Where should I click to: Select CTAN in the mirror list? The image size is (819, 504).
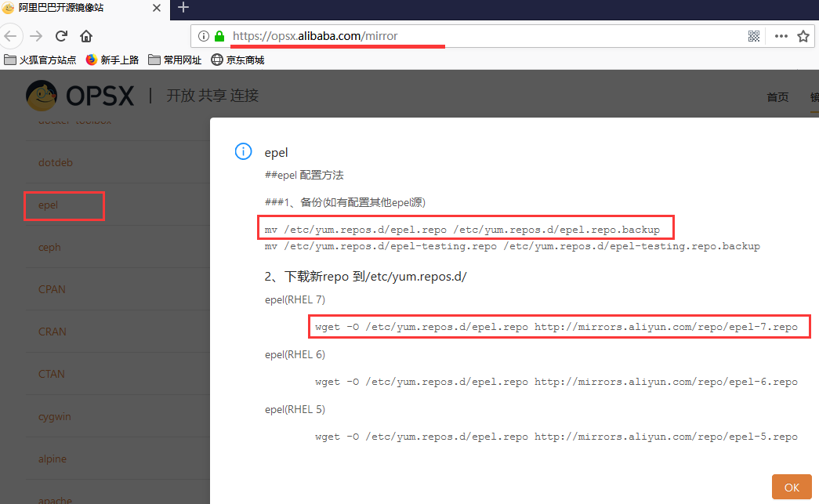[52, 374]
